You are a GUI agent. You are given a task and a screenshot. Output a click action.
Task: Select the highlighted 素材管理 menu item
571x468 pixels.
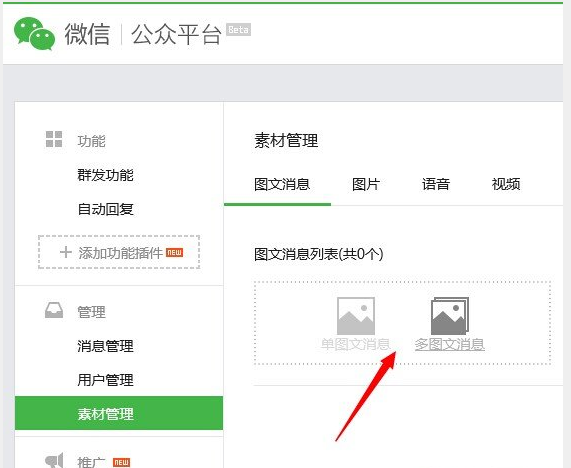pos(119,413)
